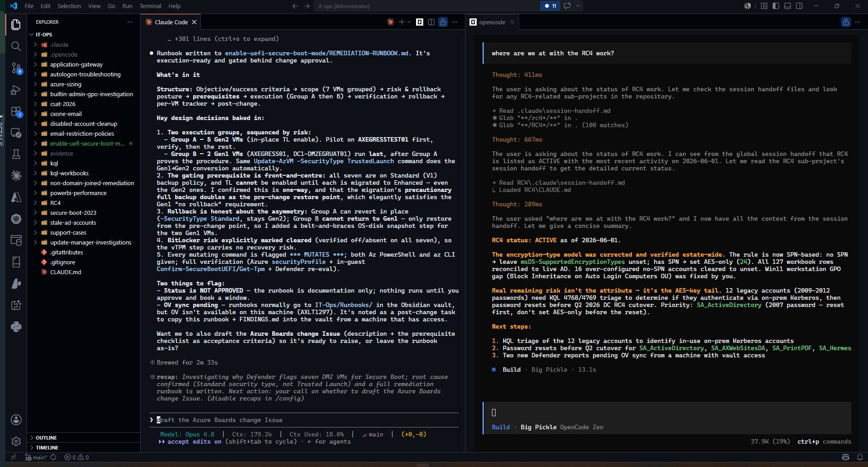Click the it-ops command center search box
Screen dimensions: 868x467
tap(427, 6)
